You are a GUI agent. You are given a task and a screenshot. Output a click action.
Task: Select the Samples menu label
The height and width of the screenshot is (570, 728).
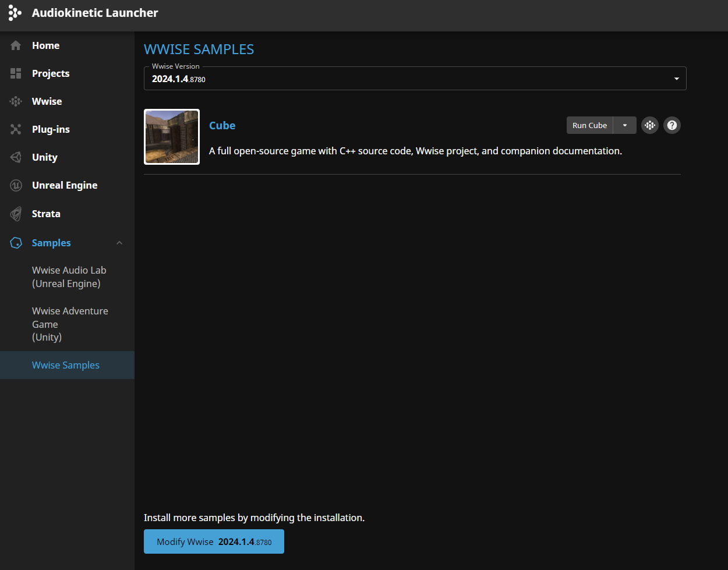click(x=51, y=243)
